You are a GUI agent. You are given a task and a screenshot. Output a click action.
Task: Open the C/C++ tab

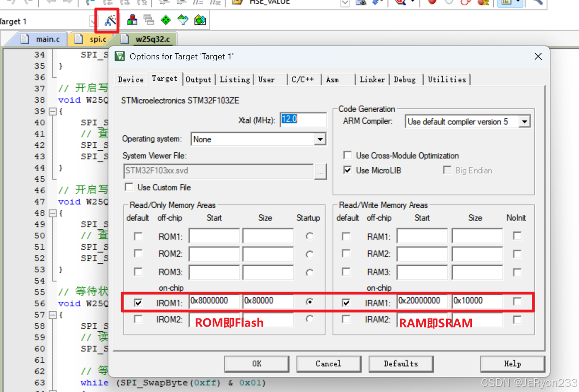[303, 80]
